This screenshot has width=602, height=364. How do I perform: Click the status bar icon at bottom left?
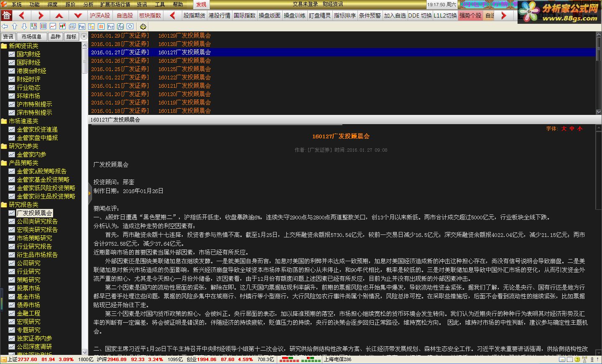pyautogui.click(x=3, y=359)
